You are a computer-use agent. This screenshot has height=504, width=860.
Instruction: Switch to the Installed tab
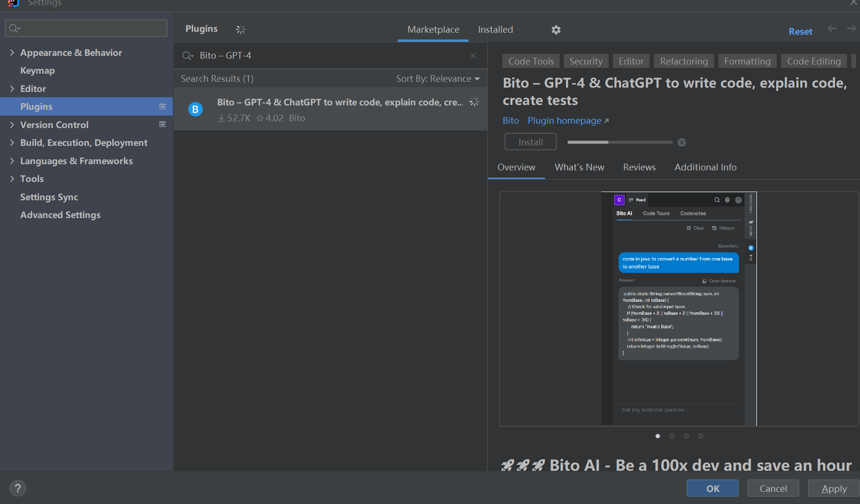495,29
